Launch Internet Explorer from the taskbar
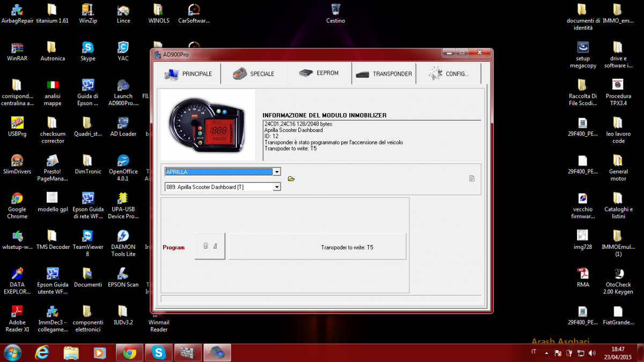 click(42, 353)
